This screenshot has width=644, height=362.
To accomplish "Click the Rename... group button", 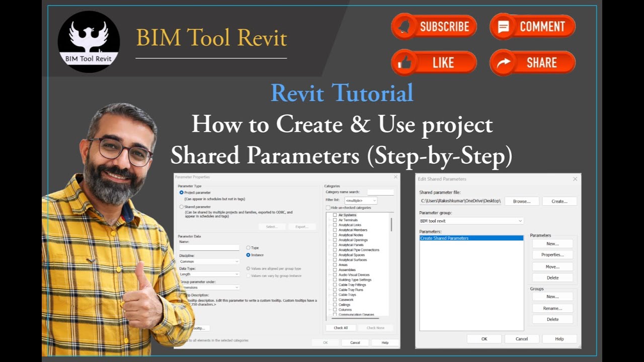I will coord(552,308).
